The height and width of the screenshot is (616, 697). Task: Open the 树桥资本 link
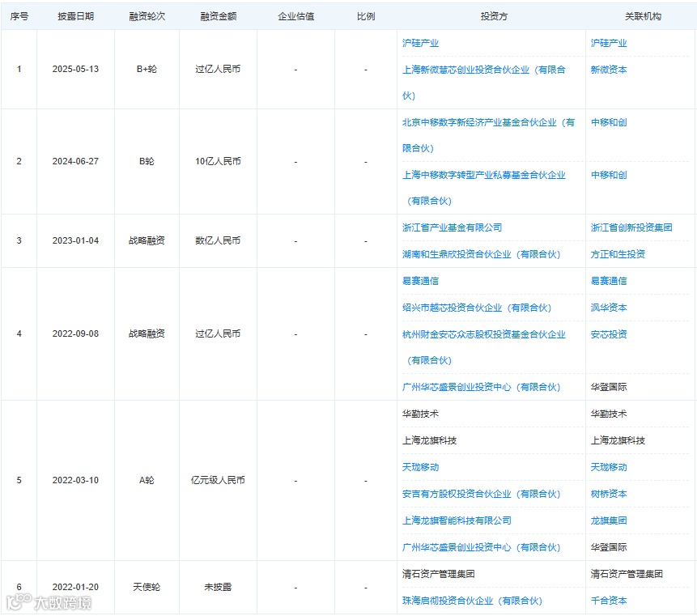click(x=609, y=494)
